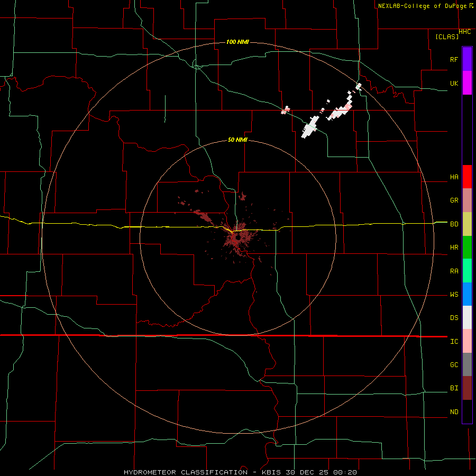Click the blue WS legend swatch
Screen dimensions: 476x476
(x=467, y=294)
